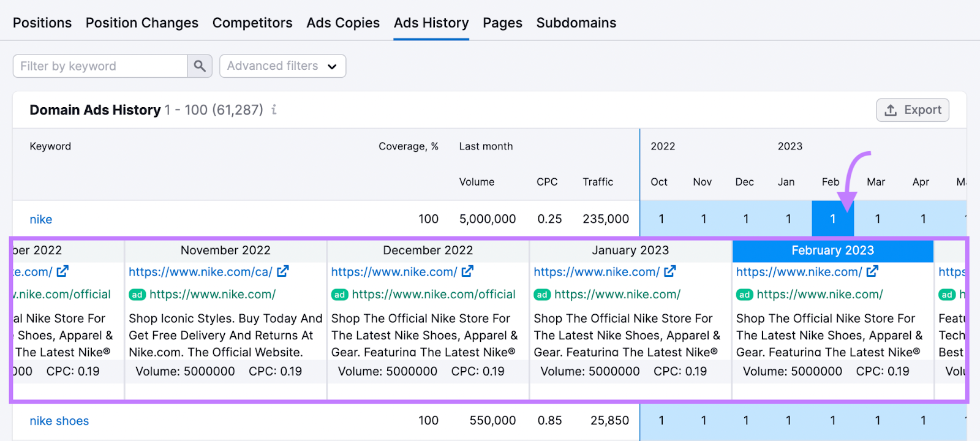Open external link icon for February 2023 ad

(x=872, y=271)
